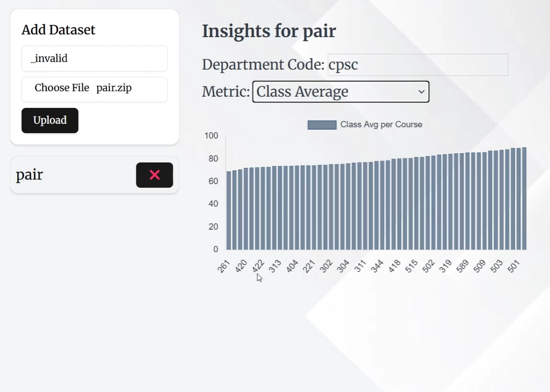The image size is (550, 392).
Task: Delete the pair dataset via red X icon
Action: [154, 175]
